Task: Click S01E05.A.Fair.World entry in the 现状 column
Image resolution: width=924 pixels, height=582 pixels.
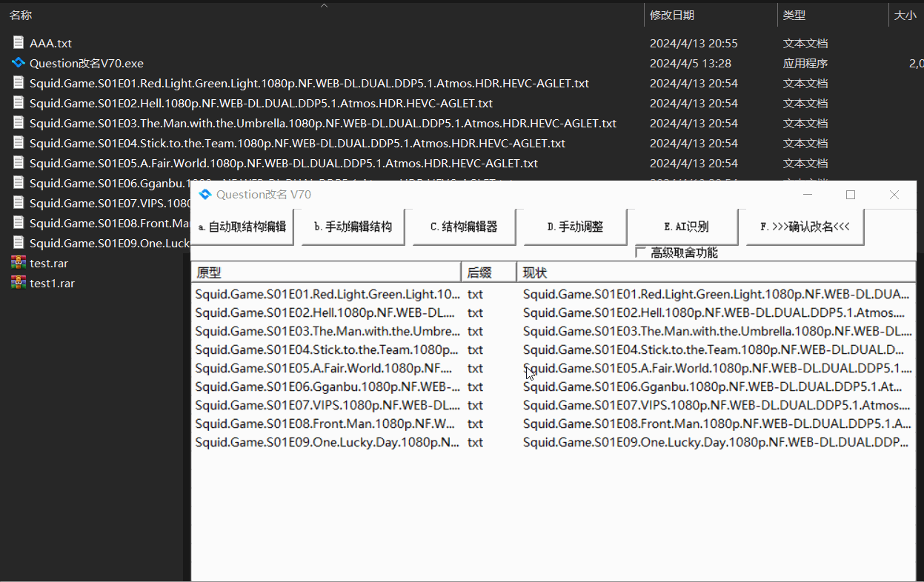Action: click(717, 368)
